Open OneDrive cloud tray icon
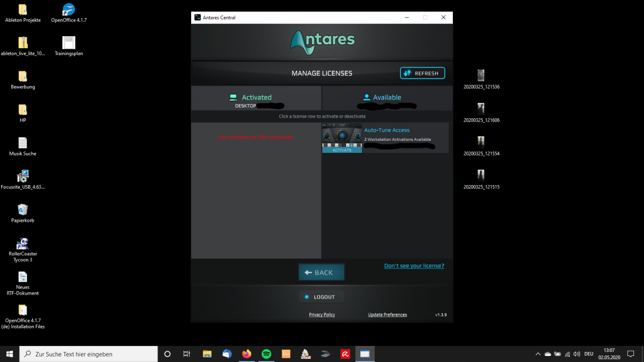644x362 pixels. [548, 354]
